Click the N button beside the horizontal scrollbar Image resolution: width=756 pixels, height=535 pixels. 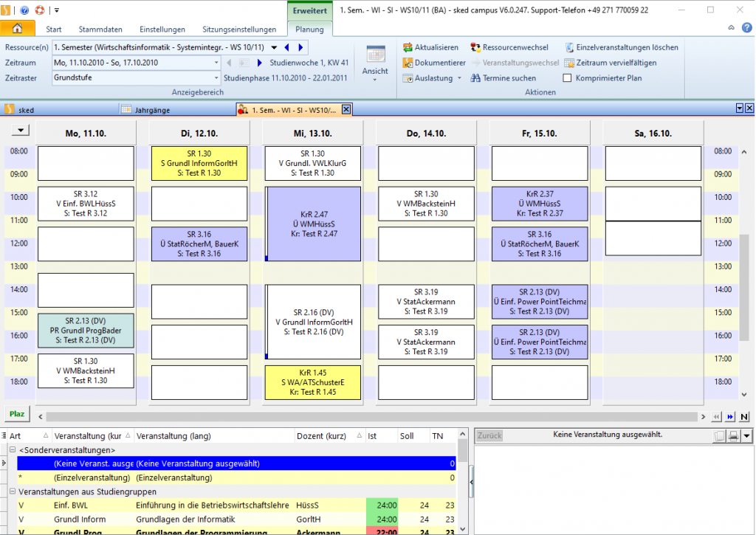pyautogui.click(x=744, y=417)
